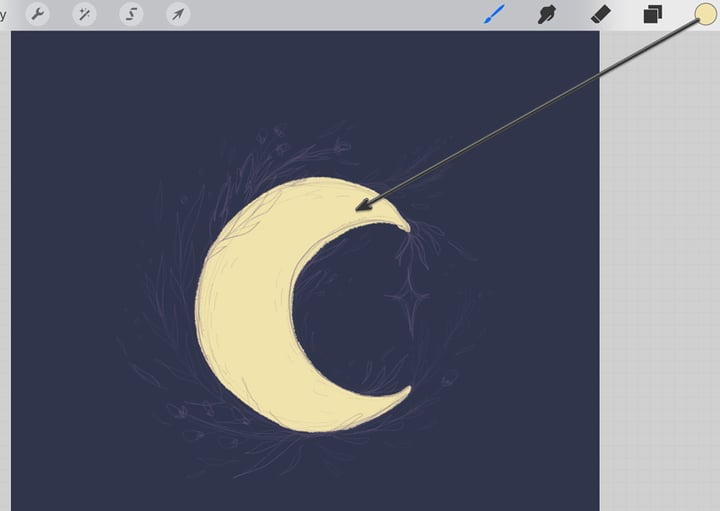Return to the Gallery
This screenshot has height=511, width=720.
tap(3, 14)
